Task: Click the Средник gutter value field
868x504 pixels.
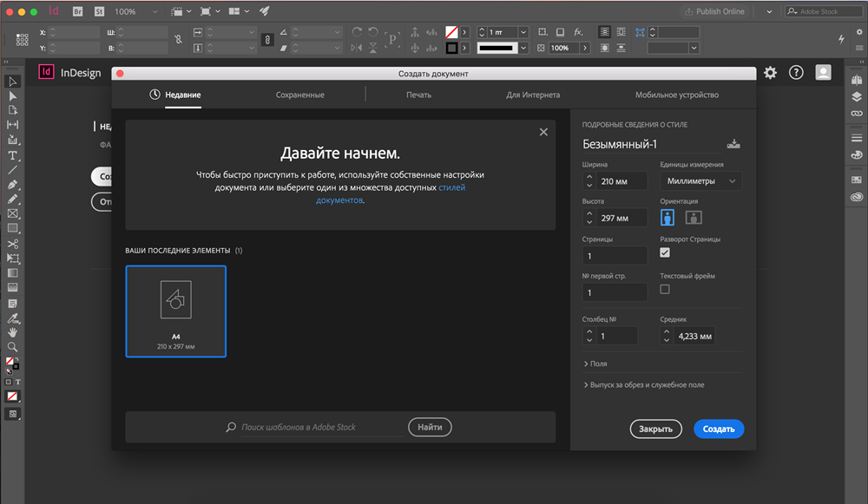Action: [694, 336]
